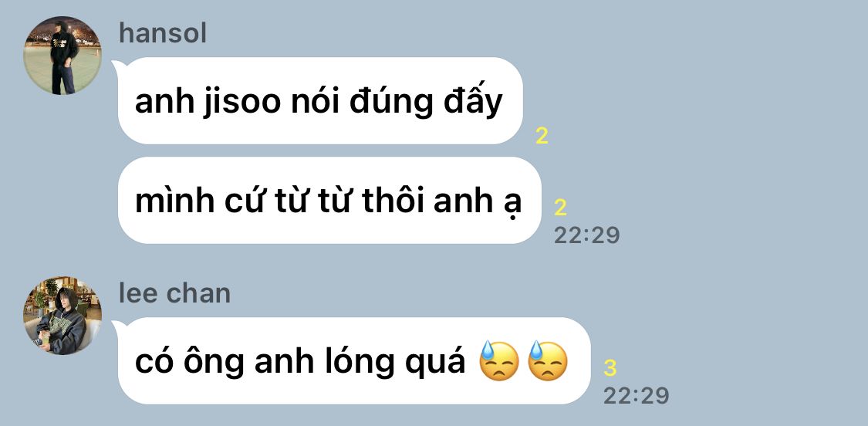The width and height of the screenshot is (868, 426).
Task: Click the 22:29 timestamp beside lee chan's message
Action: (x=636, y=396)
